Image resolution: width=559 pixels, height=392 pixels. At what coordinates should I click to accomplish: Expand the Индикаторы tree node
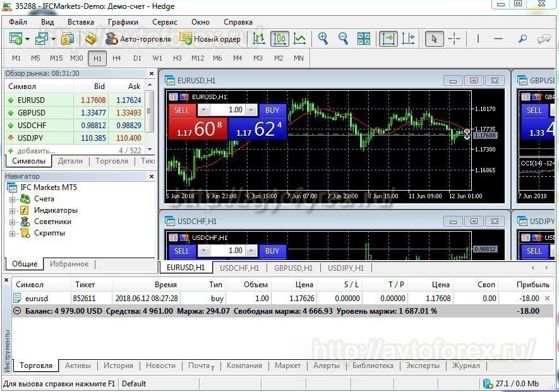pyautogui.click(x=14, y=210)
